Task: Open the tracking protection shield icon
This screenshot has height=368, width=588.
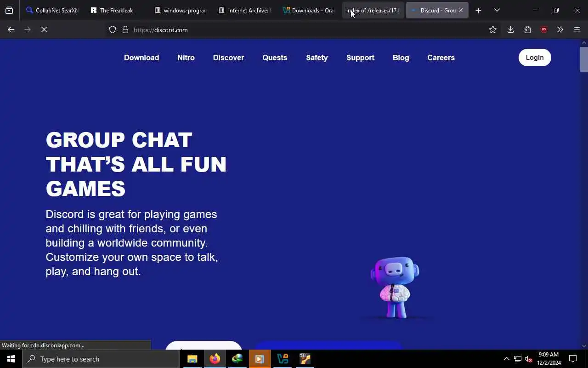Action: tap(113, 29)
